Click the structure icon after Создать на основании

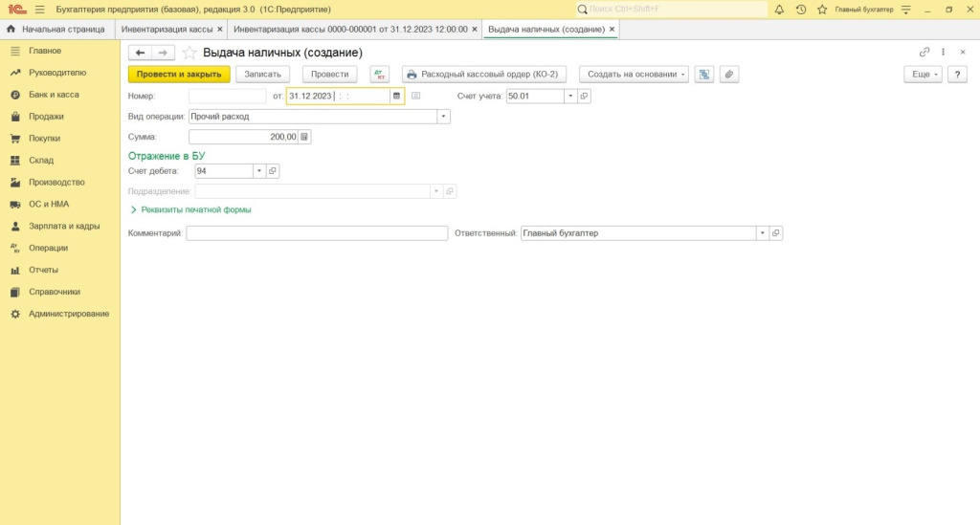704,75
